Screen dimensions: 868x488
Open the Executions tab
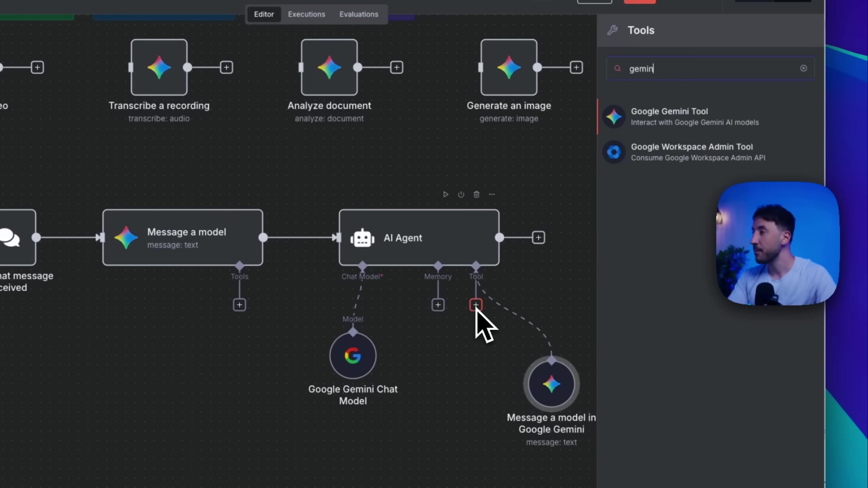(307, 14)
